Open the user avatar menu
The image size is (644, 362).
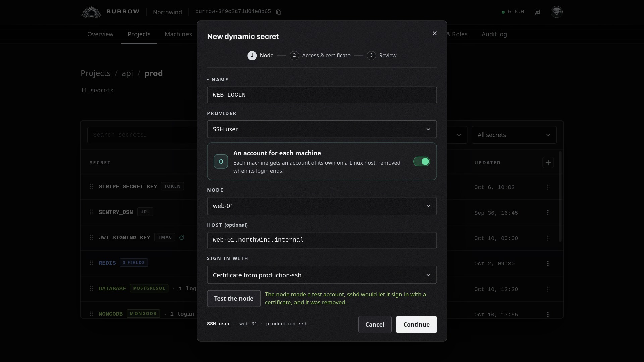(x=557, y=12)
